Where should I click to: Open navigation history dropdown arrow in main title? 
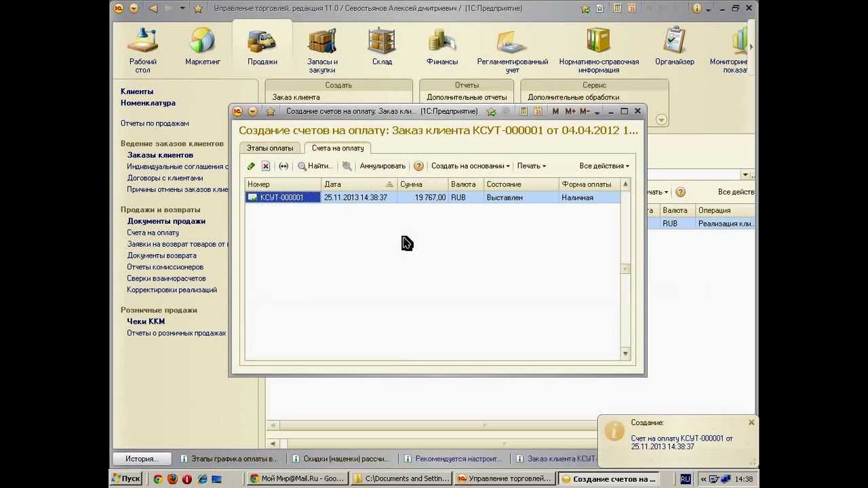point(183,8)
